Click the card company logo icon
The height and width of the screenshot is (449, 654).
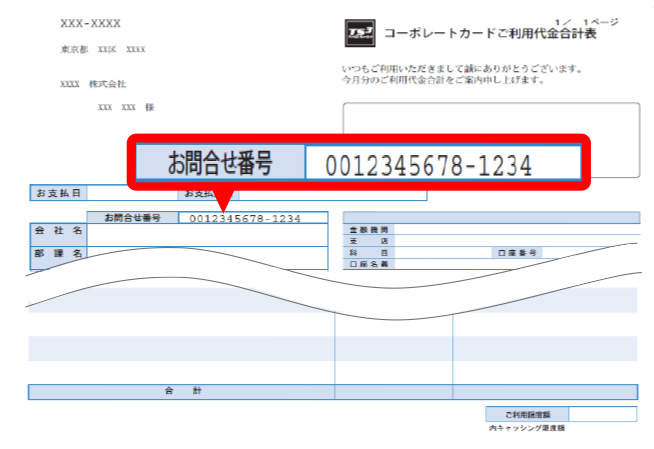(x=358, y=32)
